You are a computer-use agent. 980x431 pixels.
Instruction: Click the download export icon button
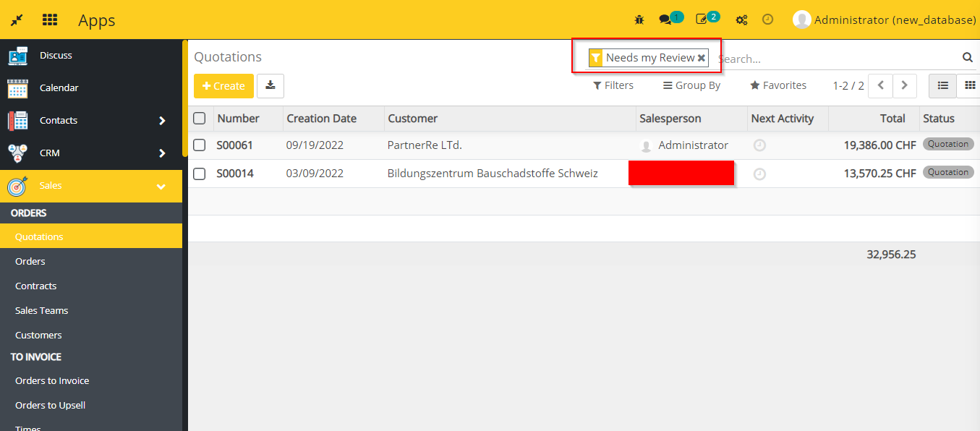[x=270, y=85]
